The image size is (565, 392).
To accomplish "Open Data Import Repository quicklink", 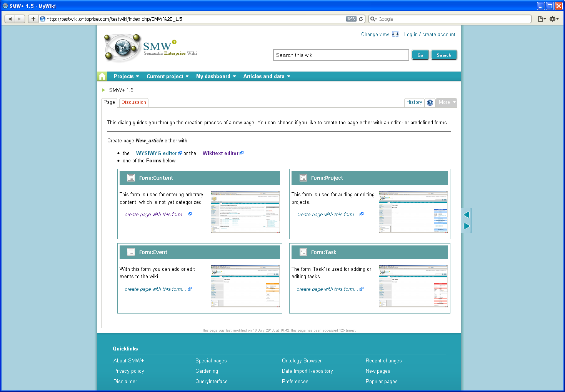I will point(307,371).
